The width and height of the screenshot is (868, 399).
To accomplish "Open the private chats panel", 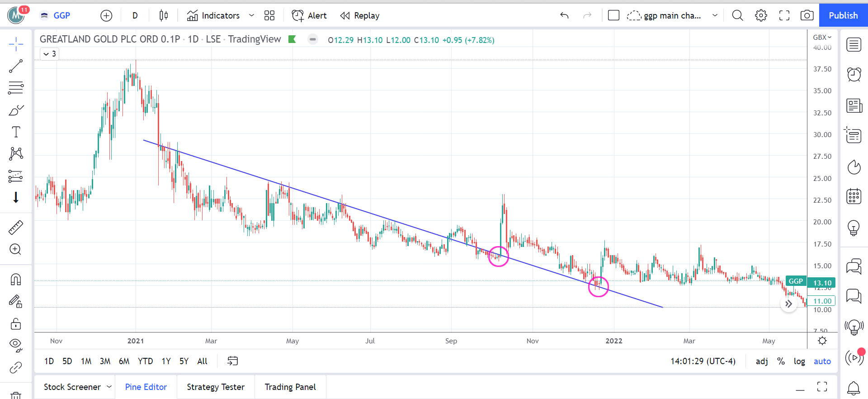I will (854, 296).
